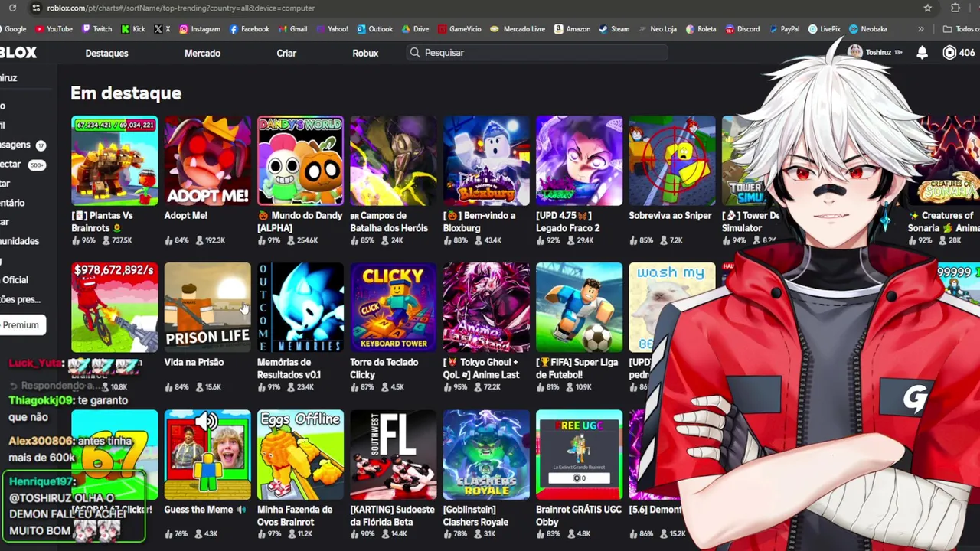Open the Outlook bookmark
The image size is (980, 551).
tap(374, 29)
